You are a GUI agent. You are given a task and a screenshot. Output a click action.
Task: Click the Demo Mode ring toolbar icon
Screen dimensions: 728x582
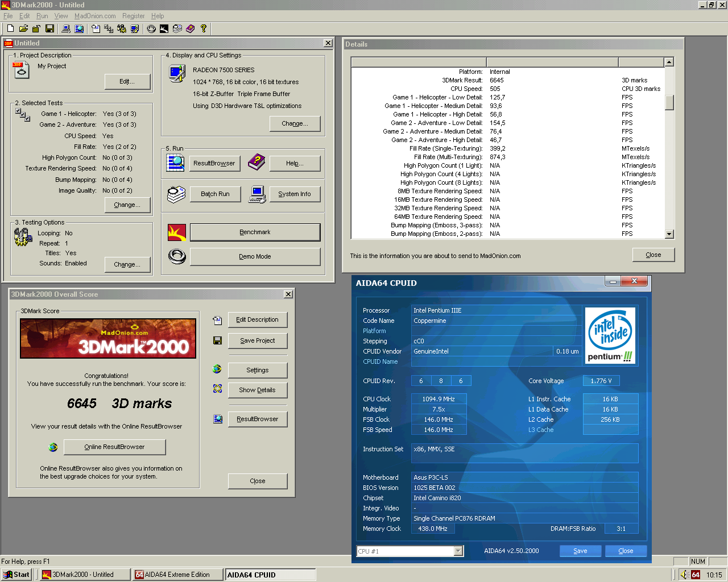click(151, 28)
